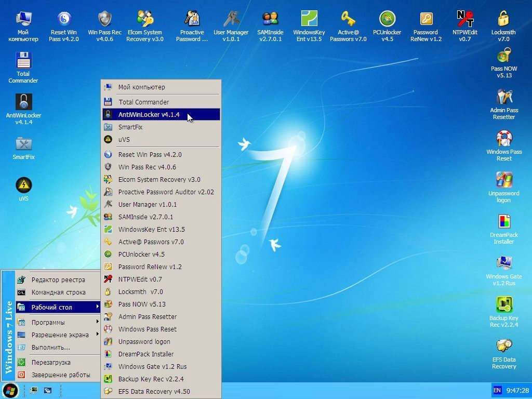Launch PCUnlocker v4.5 desktop icon
Screen dimensions: 532x399
tap(387, 26)
